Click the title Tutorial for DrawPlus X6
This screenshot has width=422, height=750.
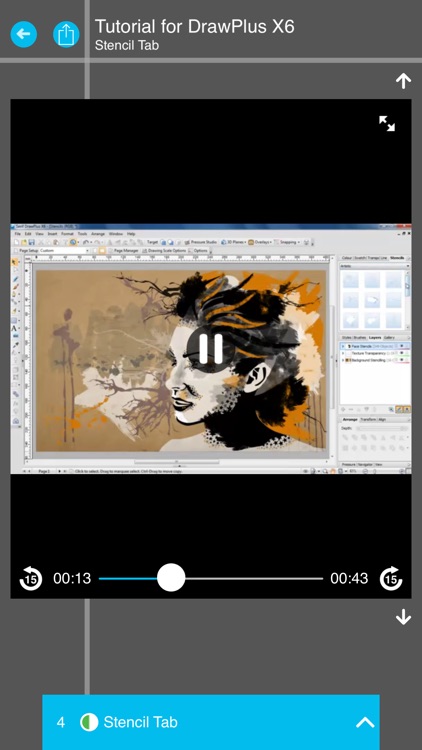click(194, 26)
